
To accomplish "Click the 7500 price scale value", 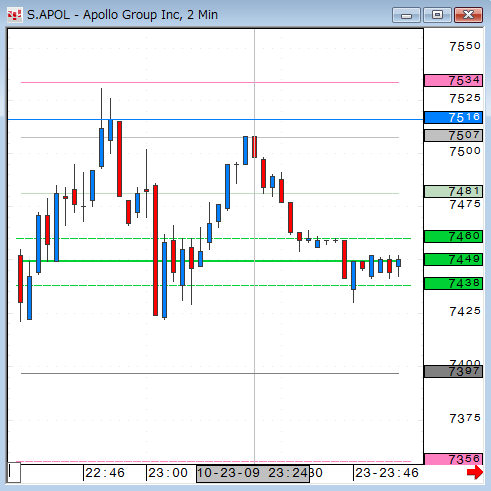I will coord(465,151).
